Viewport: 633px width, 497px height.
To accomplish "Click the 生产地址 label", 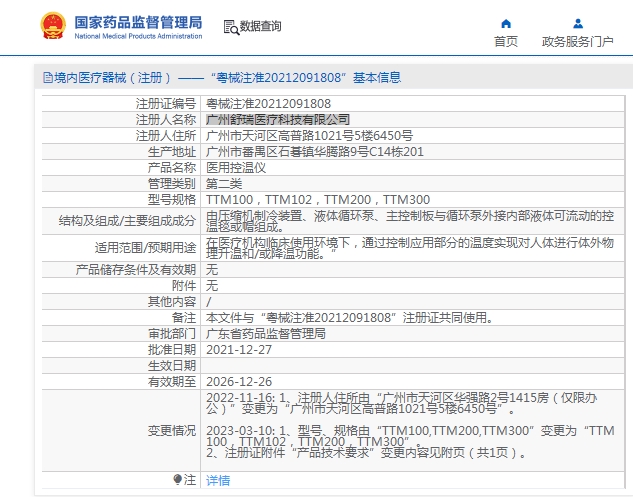I will (x=172, y=152).
